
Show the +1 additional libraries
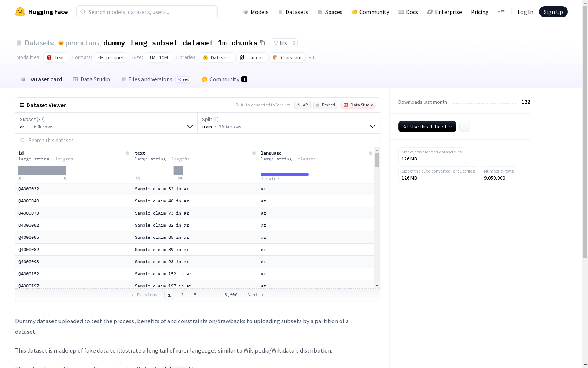pos(312,57)
